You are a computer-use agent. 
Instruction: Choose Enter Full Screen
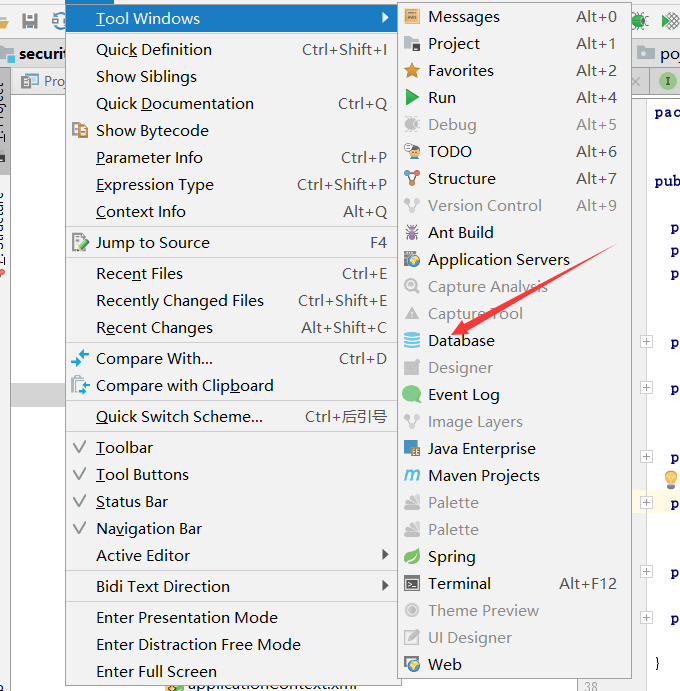tap(231, 672)
